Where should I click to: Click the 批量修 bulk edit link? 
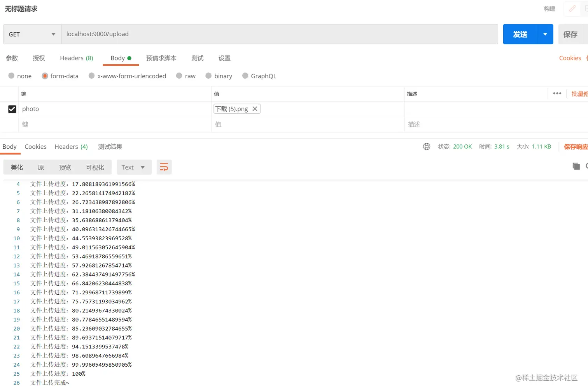[x=579, y=94]
